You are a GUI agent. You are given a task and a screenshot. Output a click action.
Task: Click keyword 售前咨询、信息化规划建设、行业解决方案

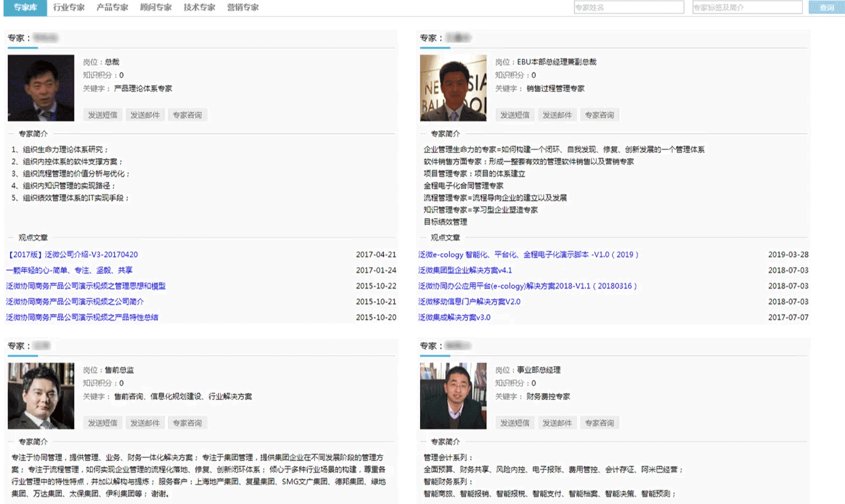(x=183, y=397)
